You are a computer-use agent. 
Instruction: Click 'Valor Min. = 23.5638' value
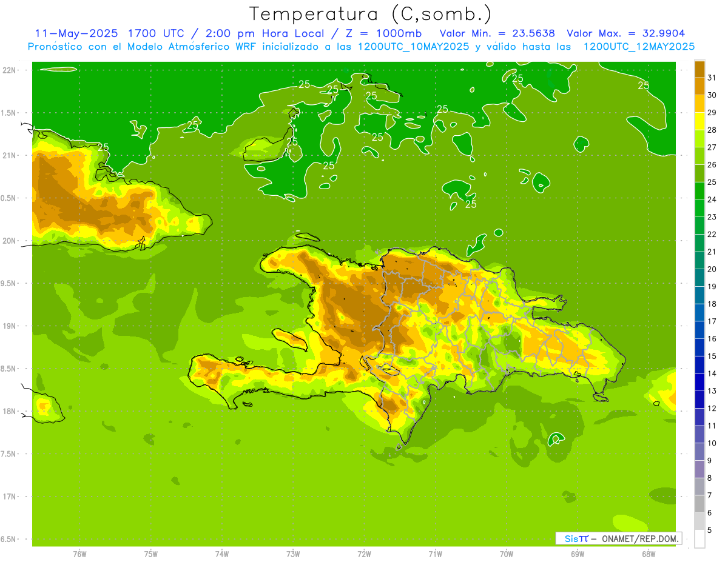point(497,33)
